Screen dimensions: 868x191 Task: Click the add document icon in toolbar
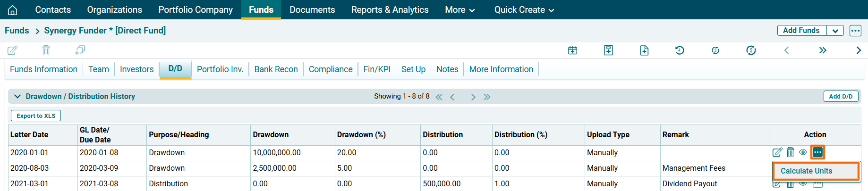[x=644, y=50]
